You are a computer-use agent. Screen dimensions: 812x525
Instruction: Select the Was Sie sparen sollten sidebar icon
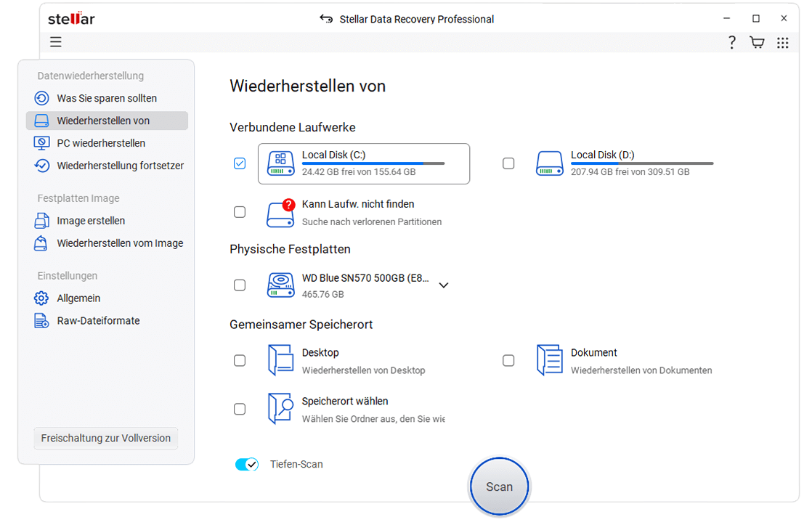(x=40, y=98)
